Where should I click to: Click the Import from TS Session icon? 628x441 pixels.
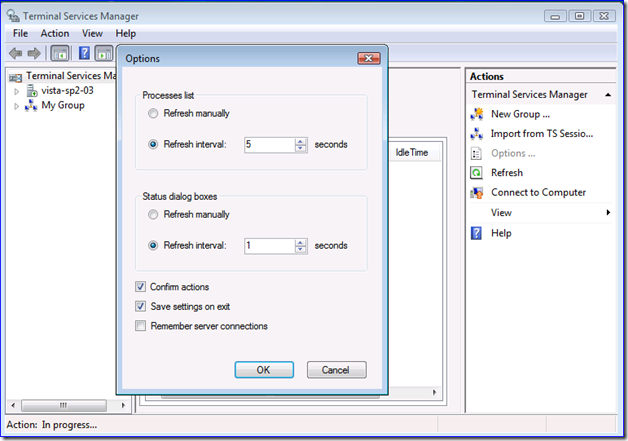[x=477, y=134]
